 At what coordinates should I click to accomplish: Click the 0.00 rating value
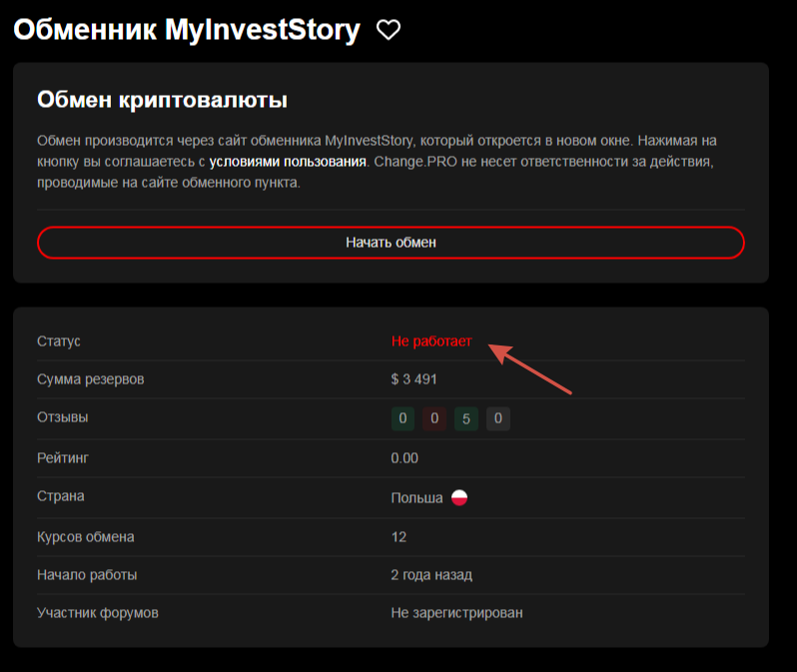(404, 457)
